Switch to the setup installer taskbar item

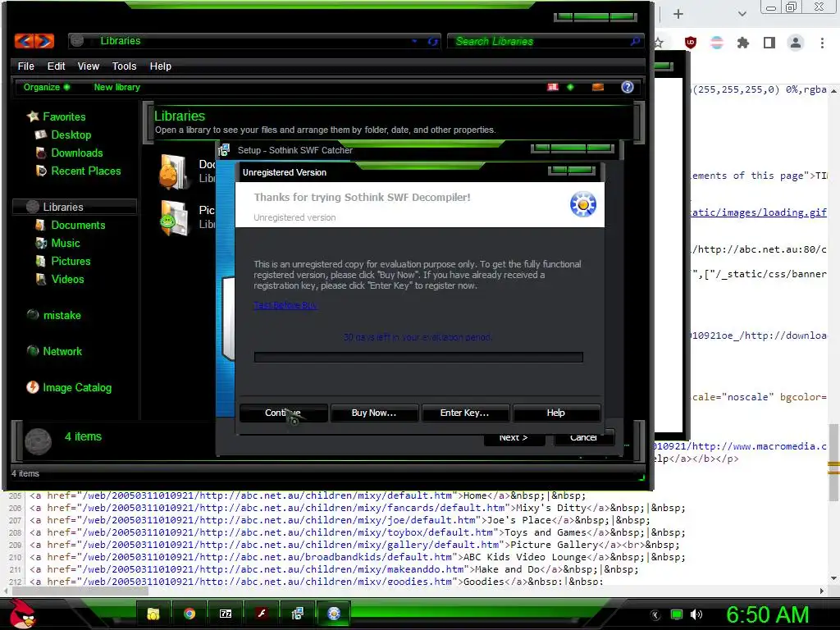tap(297, 614)
